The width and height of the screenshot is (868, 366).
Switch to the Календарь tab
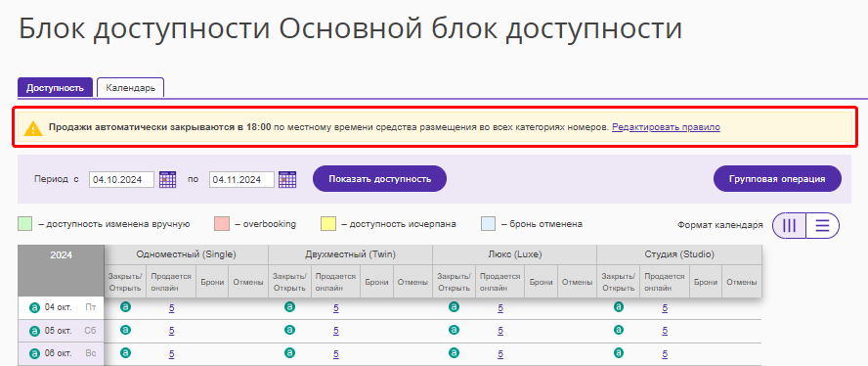pos(131,88)
